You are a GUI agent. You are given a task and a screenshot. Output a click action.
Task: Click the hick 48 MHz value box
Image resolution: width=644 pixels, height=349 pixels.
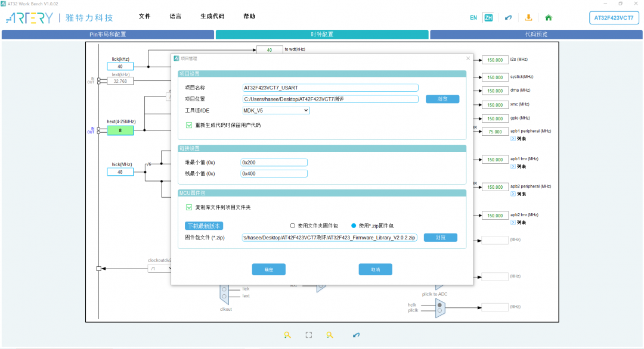point(120,172)
